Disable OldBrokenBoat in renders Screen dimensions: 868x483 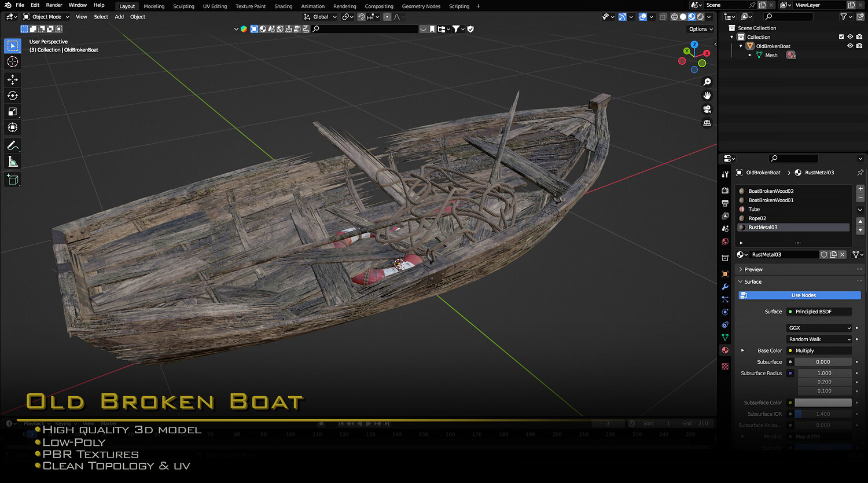(859, 46)
